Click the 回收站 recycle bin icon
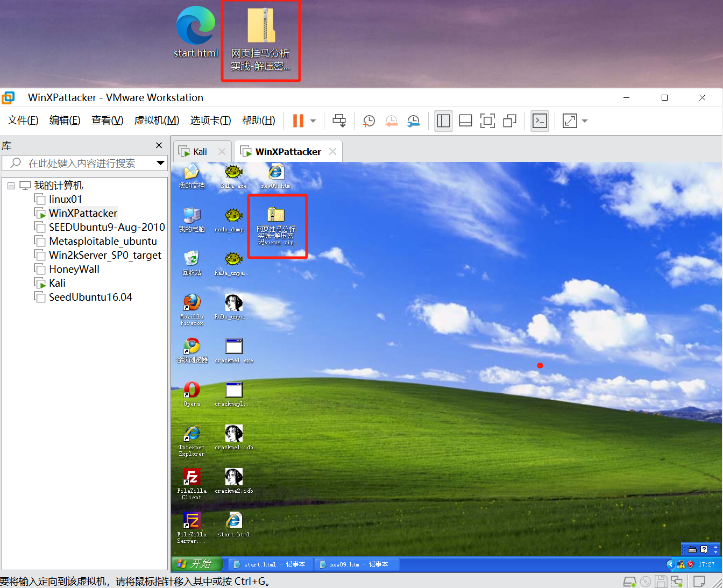Viewport: 723px width, 588px height. click(x=192, y=263)
